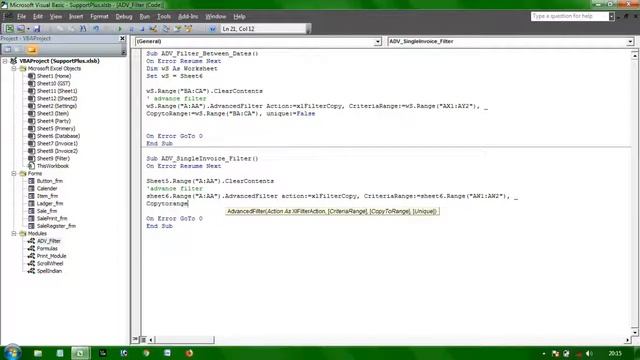The height and width of the screenshot is (360, 640).
Task: Open the File menu
Action: click(x=21, y=17)
